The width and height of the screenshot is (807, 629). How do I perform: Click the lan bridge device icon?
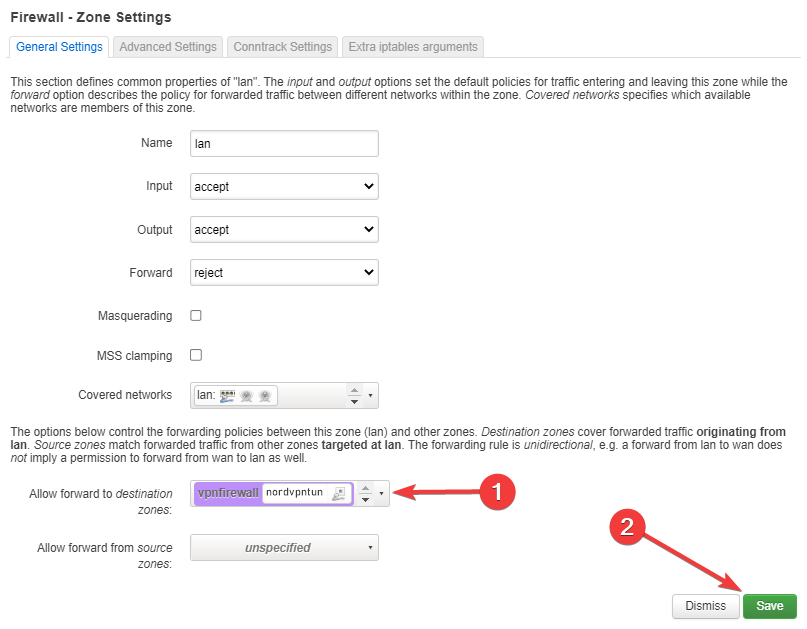click(227, 396)
